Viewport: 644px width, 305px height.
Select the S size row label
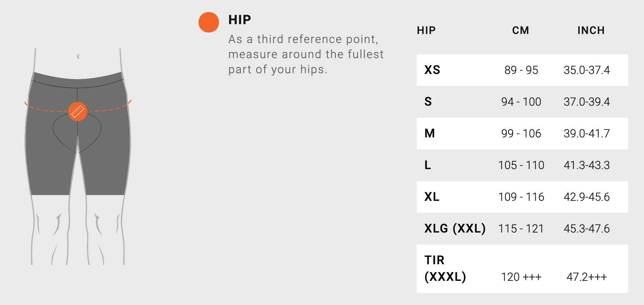428,102
